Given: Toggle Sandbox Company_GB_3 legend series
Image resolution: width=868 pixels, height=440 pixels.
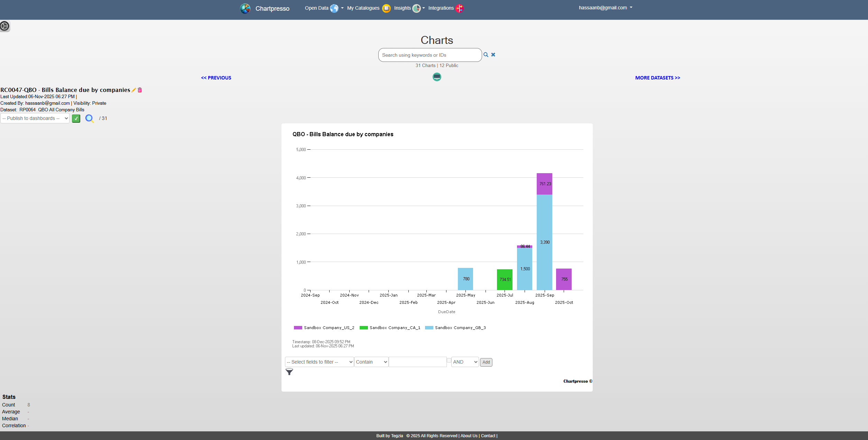Looking at the screenshot, I should point(460,328).
